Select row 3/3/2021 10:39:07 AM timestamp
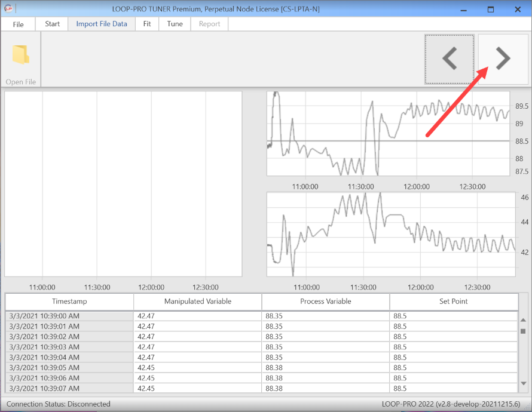 click(69, 388)
